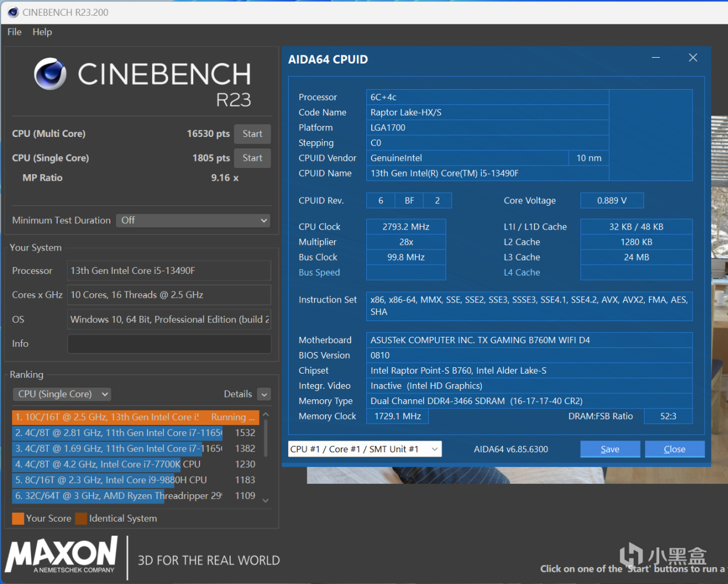Open the File menu
Screen dimensions: 728x584
pos(15,32)
